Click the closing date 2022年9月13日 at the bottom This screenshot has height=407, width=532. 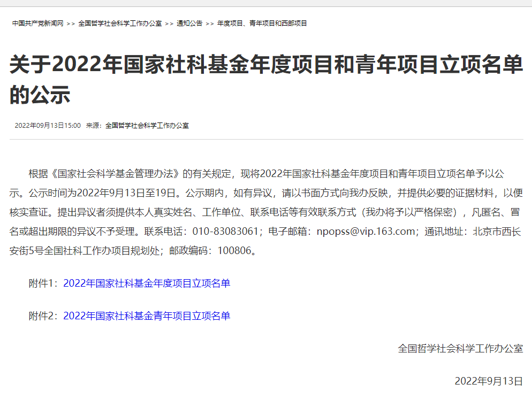pyautogui.click(x=488, y=381)
